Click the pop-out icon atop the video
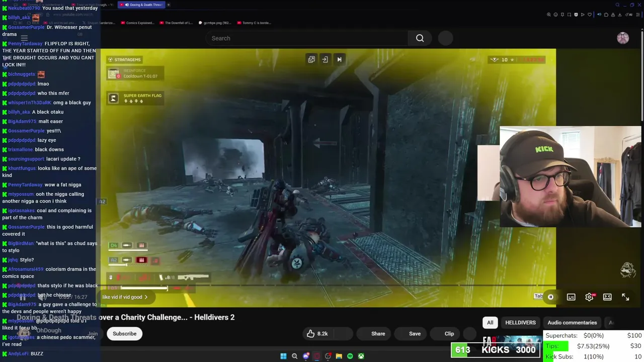 click(311, 59)
